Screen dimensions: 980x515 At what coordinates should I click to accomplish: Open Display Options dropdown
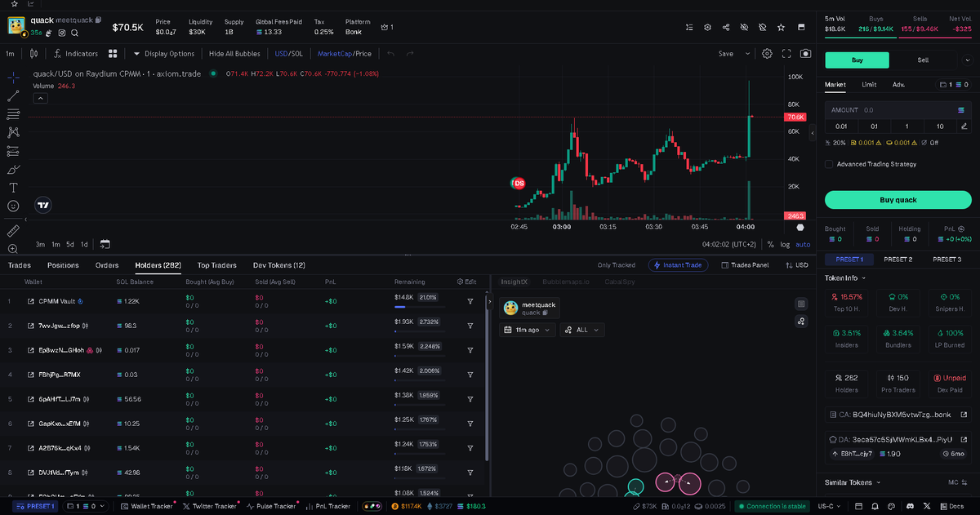(x=163, y=54)
